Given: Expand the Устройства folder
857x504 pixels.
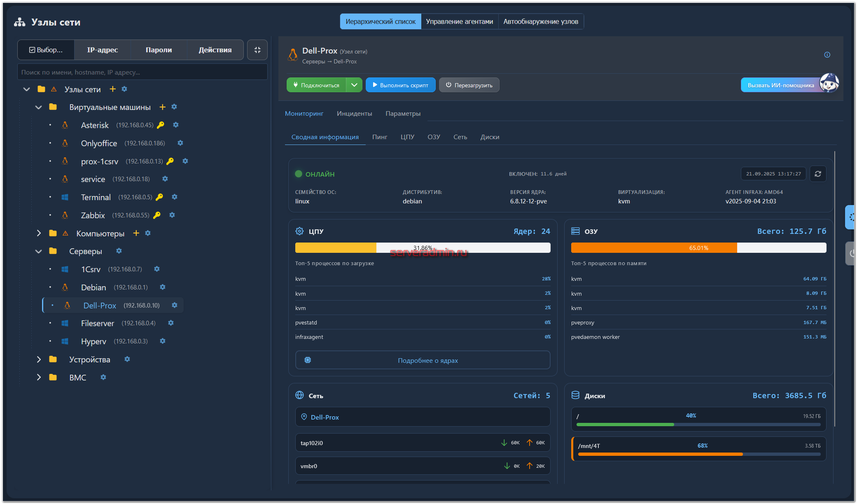Looking at the screenshot, I should click(x=39, y=359).
